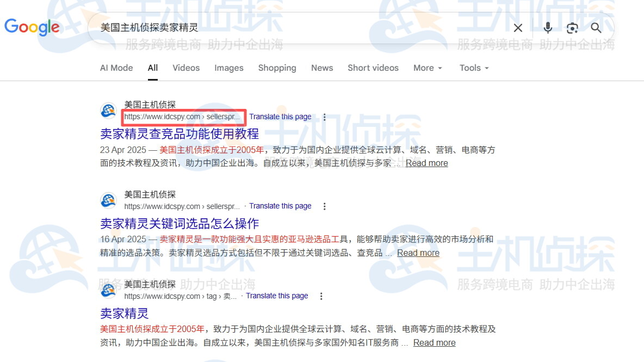Open the Short videos tab
This screenshot has width=644, height=362.
[x=373, y=68]
